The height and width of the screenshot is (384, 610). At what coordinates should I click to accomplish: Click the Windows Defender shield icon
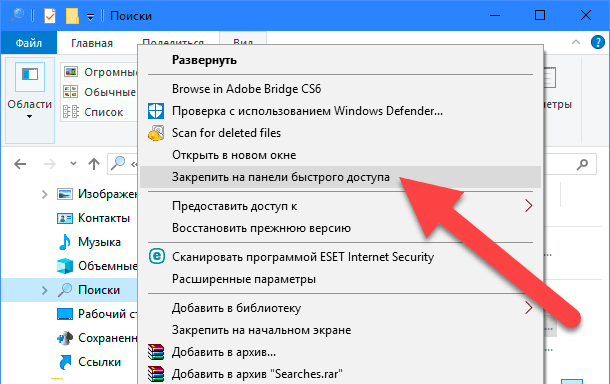156,111
